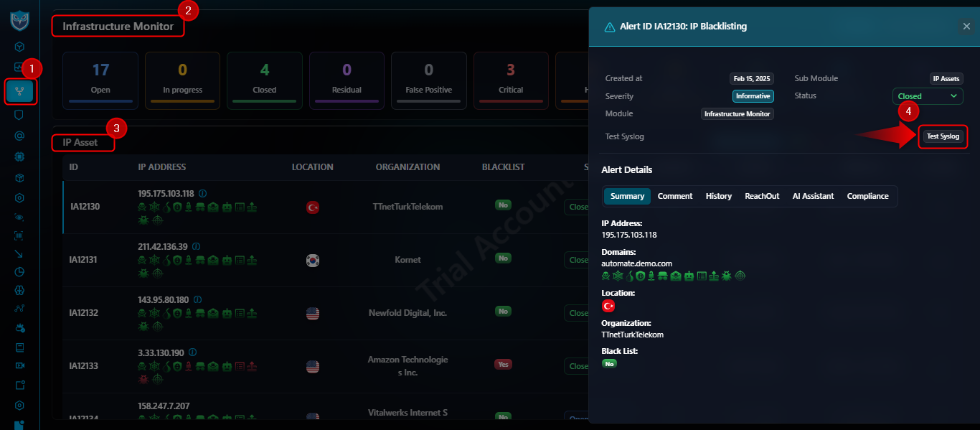Click info icon next to 211.42.136.39
The height and width of the screenshot is (430, 980).
[x=195, y=247]
